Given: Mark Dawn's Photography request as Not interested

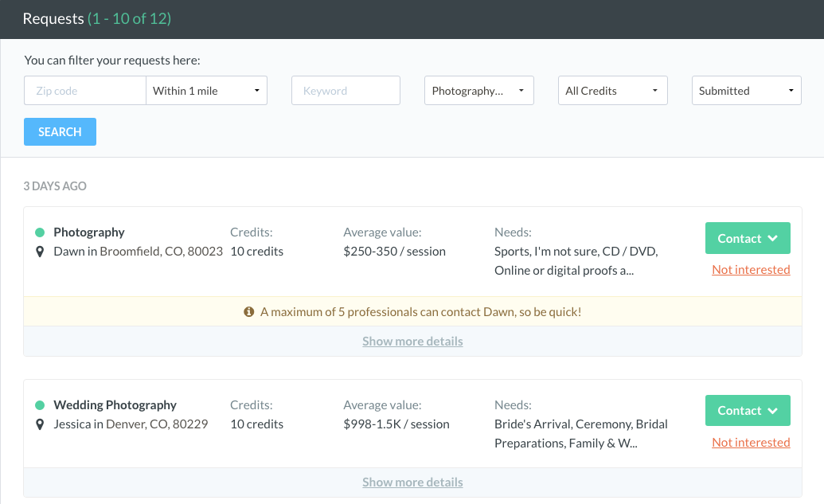Looking at the screenshot, I should (751, 270).
